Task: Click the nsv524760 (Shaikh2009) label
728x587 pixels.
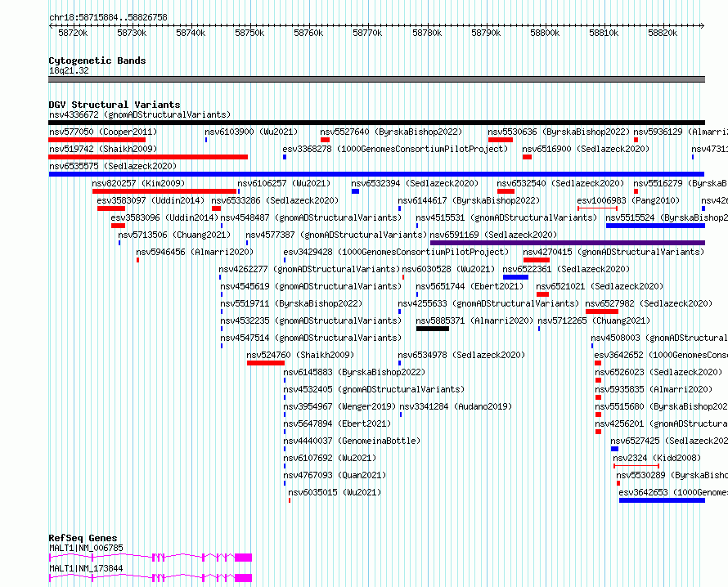Action: [x=300, y=355]
